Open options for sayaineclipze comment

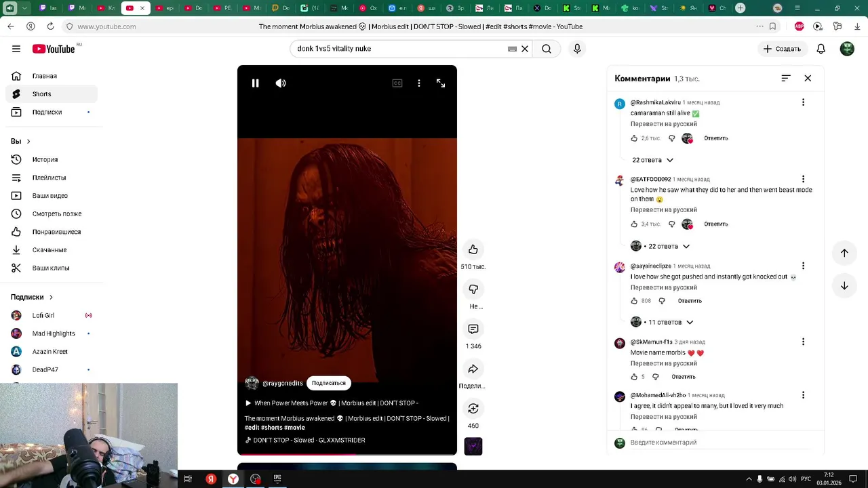pyautogui.click(x=803, y=266)
